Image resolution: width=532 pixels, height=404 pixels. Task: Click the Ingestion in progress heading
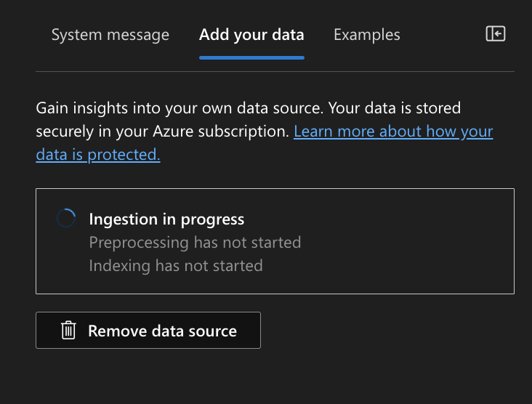pyautogui.click(x=166, y=219)
